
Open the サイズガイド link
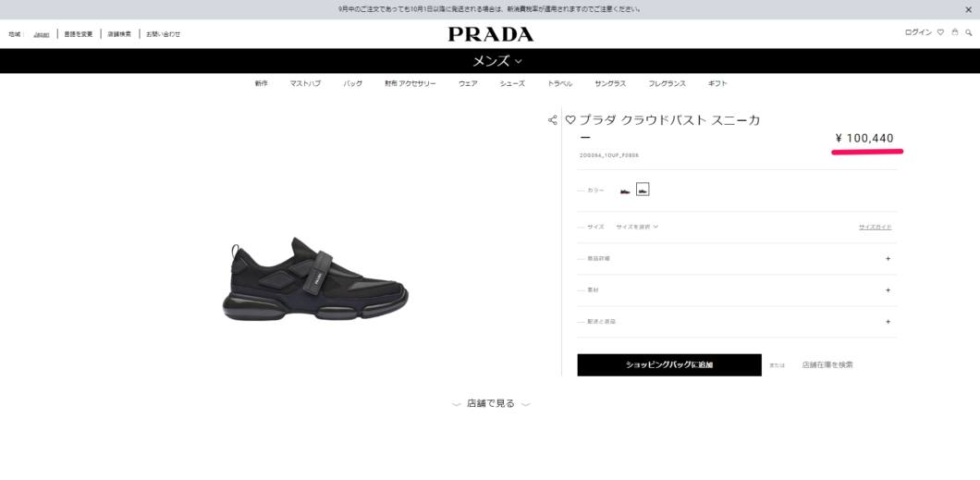pos(875,227)
